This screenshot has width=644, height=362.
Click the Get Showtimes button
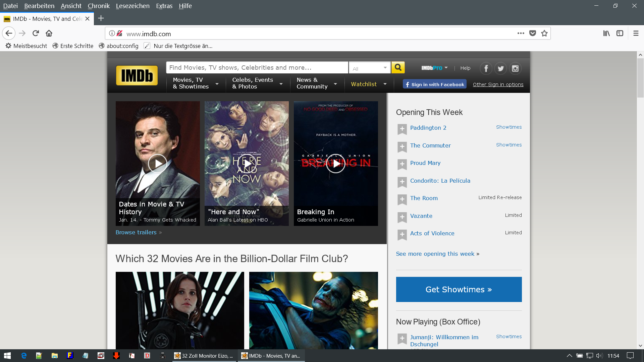[459, 289]
